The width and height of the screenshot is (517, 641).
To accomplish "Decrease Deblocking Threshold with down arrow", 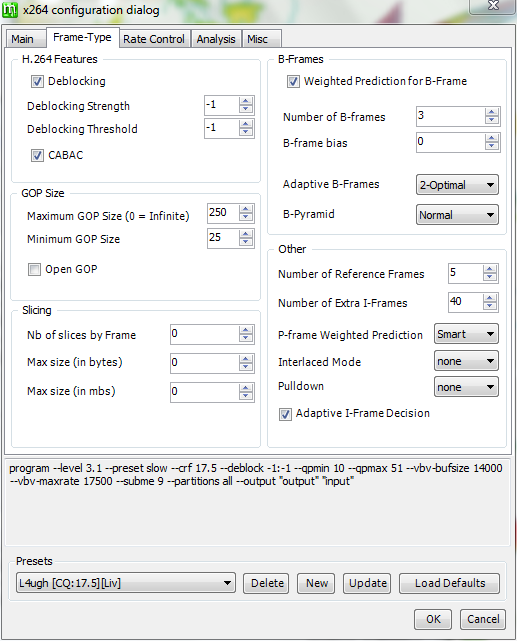I will [246, 132].
